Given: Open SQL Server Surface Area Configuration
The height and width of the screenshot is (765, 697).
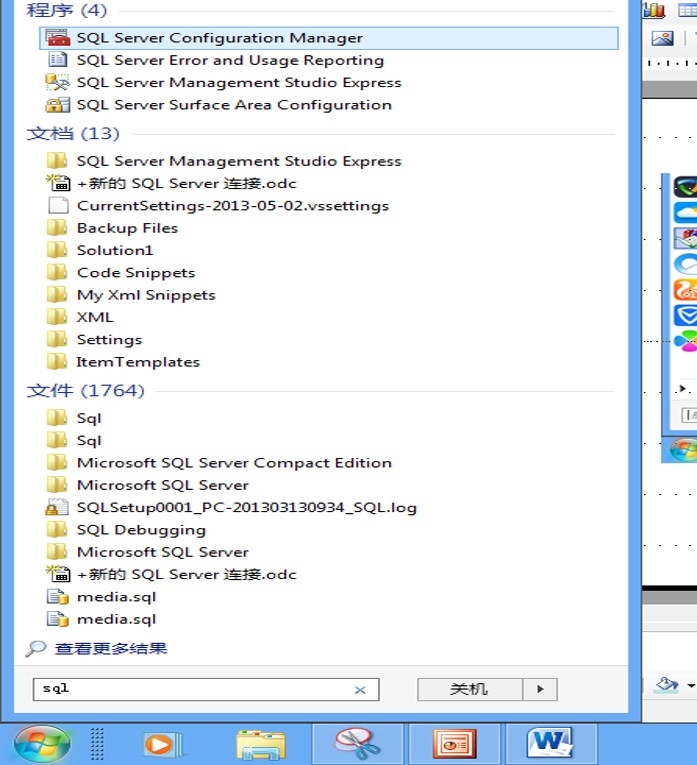Looking at the screenshot, I should [x=233, y=105].
